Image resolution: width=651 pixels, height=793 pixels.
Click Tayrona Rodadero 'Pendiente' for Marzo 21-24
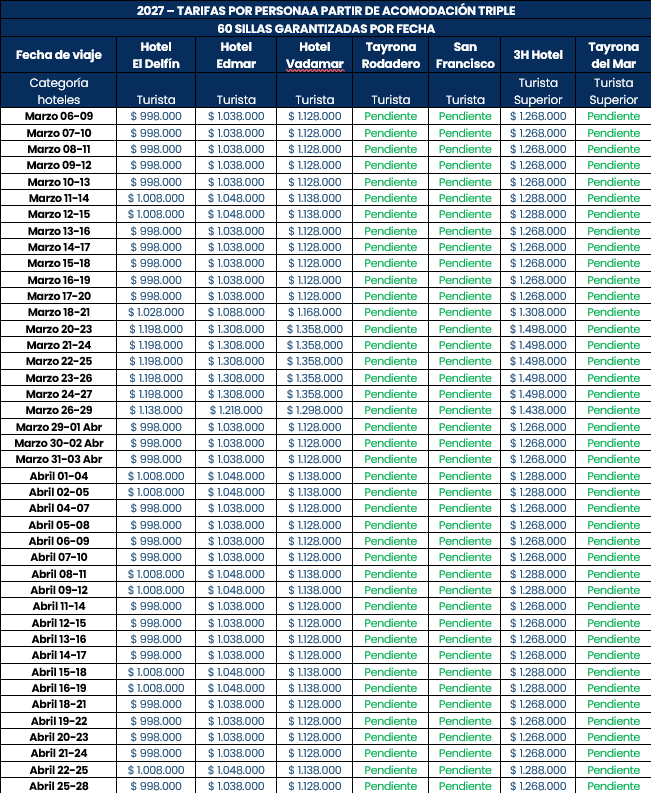coord(390,345)
